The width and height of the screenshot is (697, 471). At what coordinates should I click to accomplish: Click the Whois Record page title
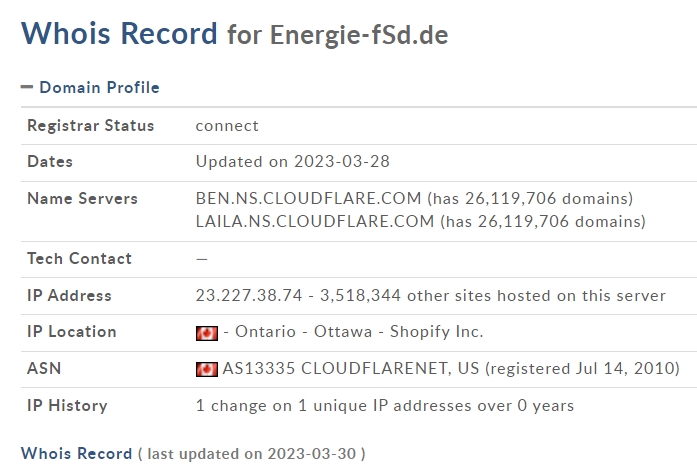tap(119, 33)
